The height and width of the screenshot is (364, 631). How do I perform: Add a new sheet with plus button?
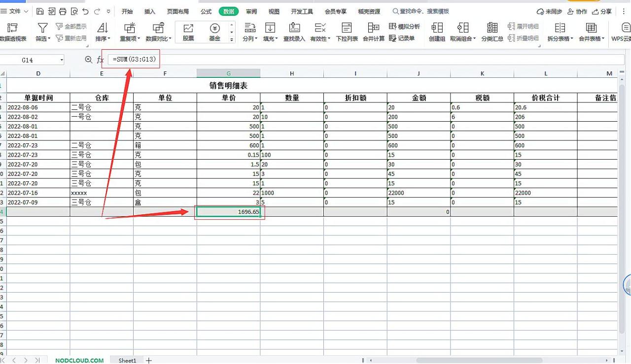point(149,361)
